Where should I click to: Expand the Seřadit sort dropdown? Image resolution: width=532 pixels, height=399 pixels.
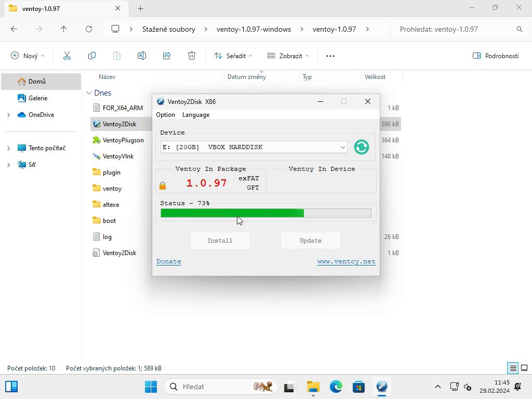[x=233, y=56]
